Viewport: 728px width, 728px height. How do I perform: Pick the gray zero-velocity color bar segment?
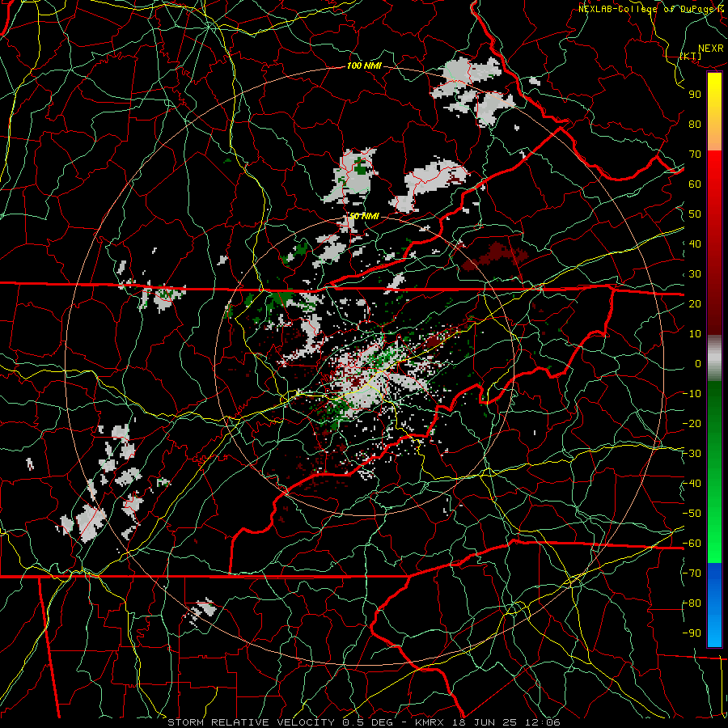coord(714,358)
